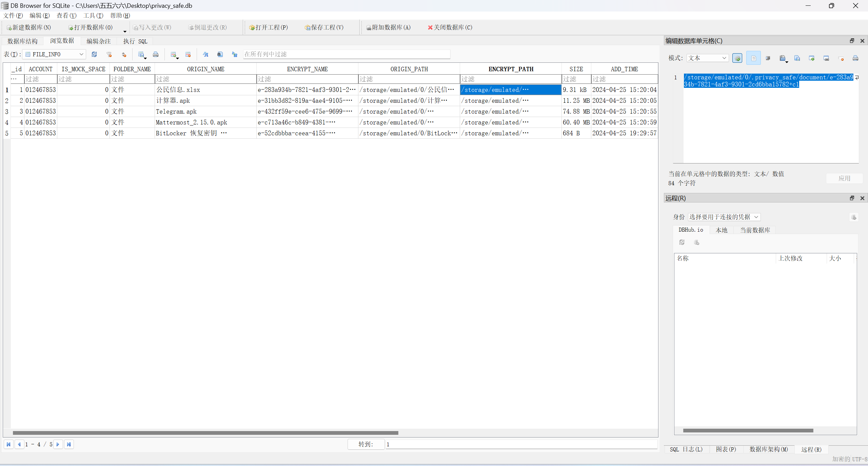Clear all filters icon in browse toolbar

click(109, 54)
